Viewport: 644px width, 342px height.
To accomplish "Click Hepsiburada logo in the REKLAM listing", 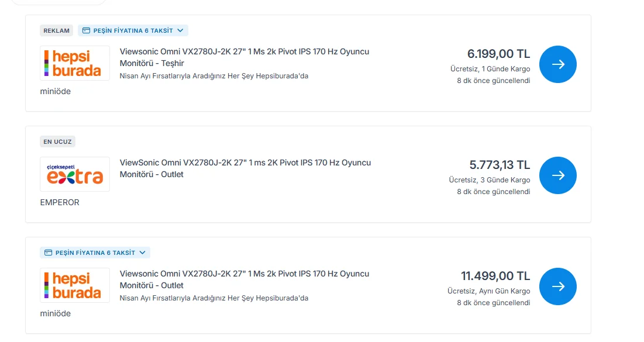I will [75, 63].
